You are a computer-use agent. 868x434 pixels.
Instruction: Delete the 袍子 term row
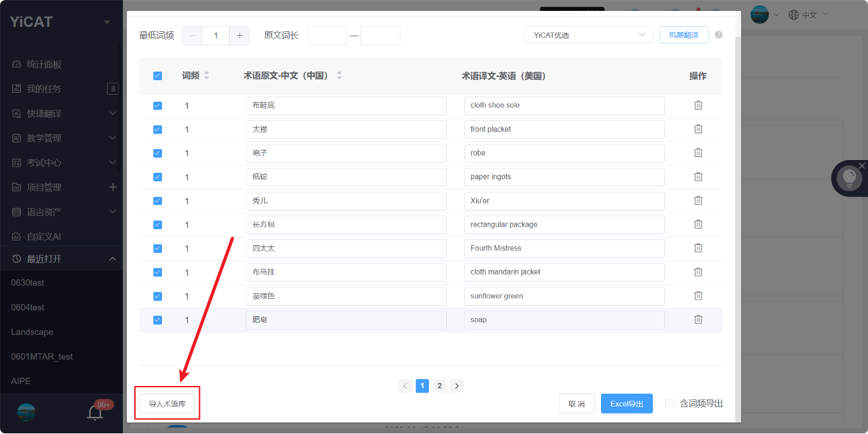coord(698,152)
